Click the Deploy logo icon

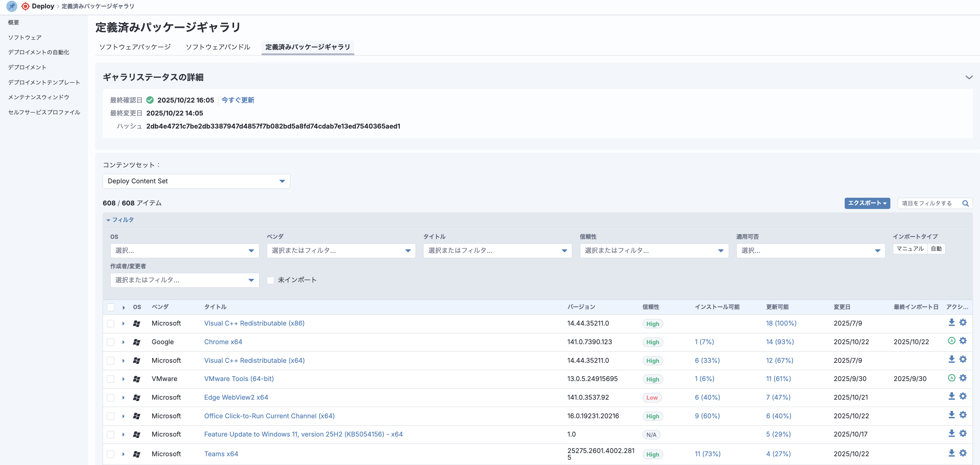click(x=25, y=6)
